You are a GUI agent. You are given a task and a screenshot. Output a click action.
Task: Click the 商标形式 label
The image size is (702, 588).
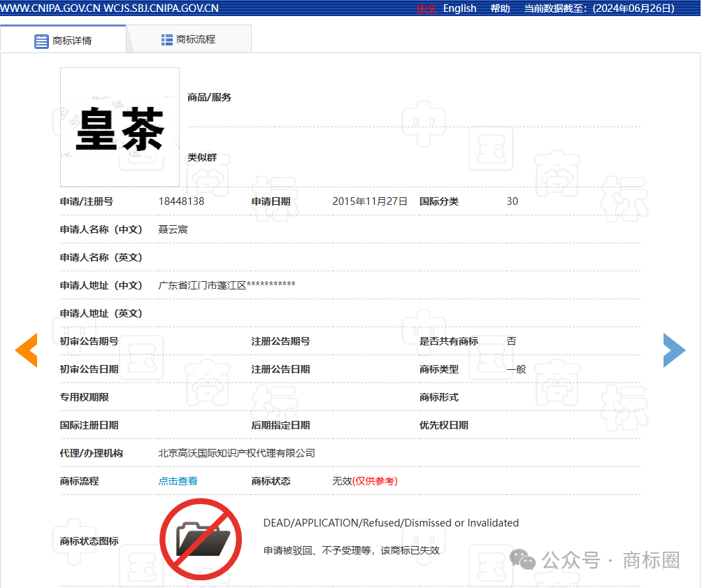[x=439, y=397]
